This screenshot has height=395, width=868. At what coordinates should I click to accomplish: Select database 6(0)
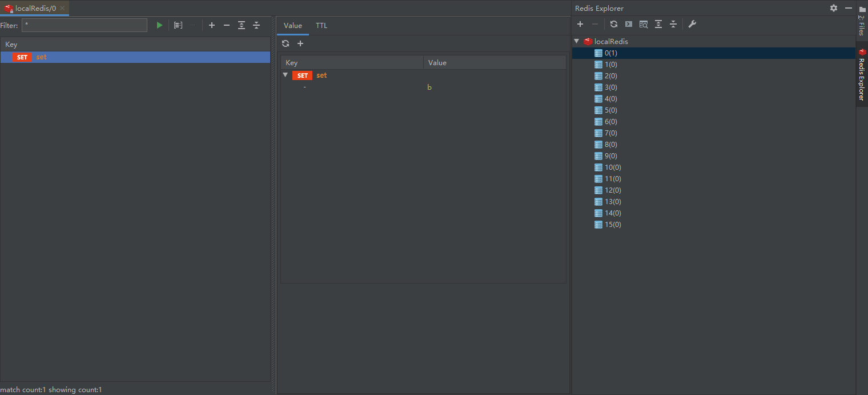(610, 122)
